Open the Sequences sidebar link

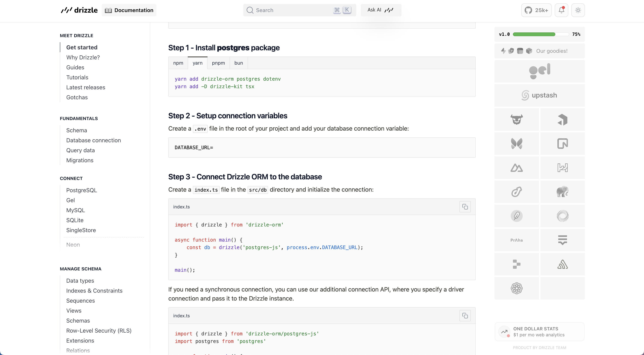click(81, 301)
